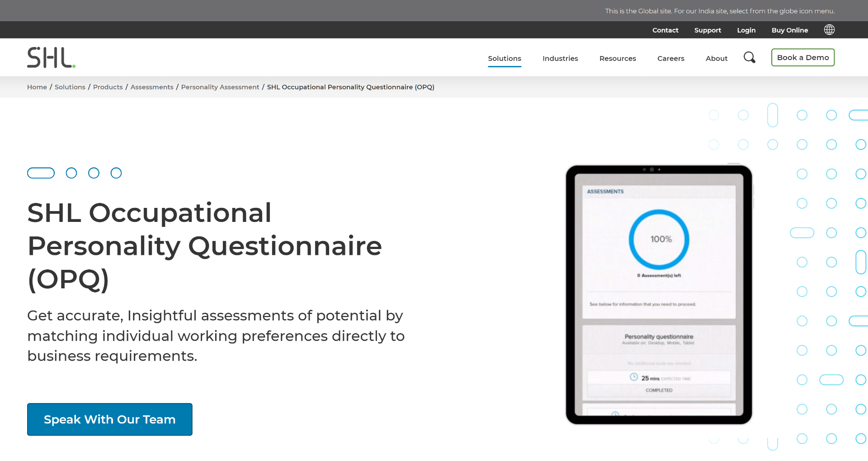Select the Assessments breadcrumb link
The width and height of the screenshot is (868, 461).
point(152,87)
